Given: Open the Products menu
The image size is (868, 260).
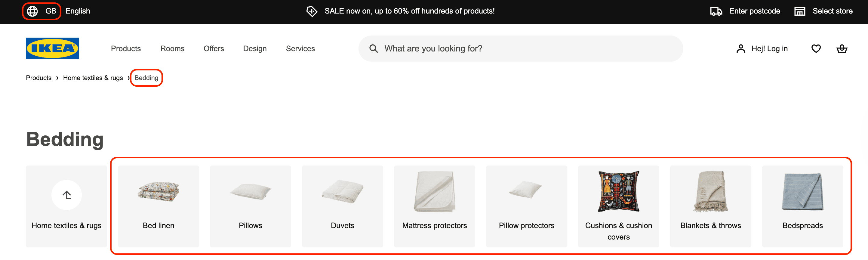Looking at the screenshot, I should click(x=126, y=48).
